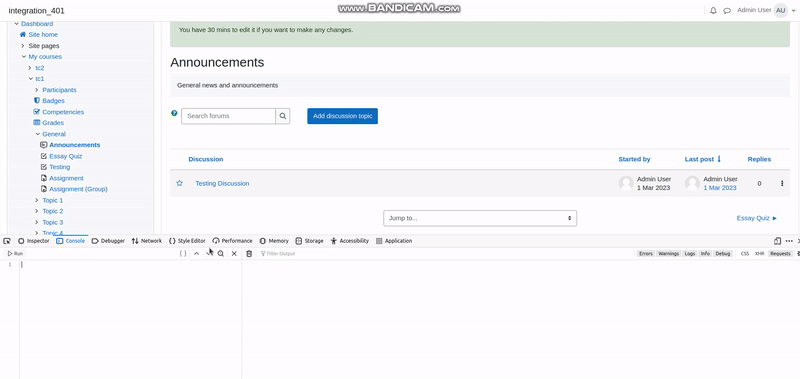Click the Announcements forum icon

43,145
